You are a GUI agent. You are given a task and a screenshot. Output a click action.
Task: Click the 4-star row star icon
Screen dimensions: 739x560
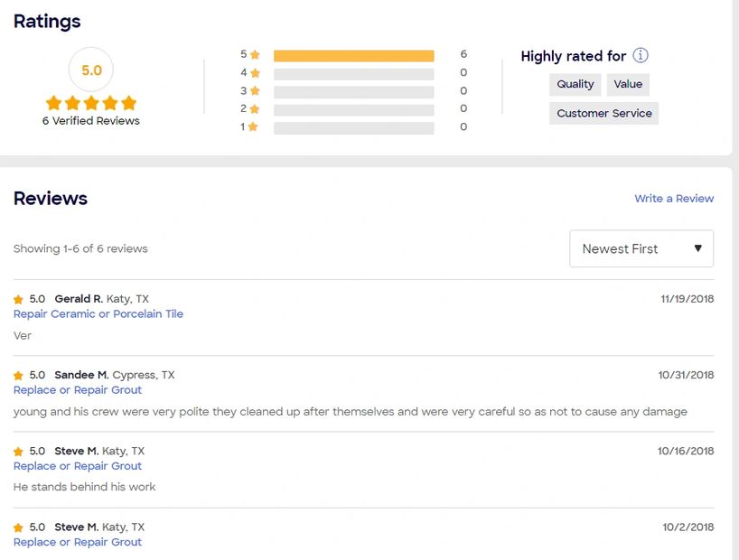click(x=255, y=73)
